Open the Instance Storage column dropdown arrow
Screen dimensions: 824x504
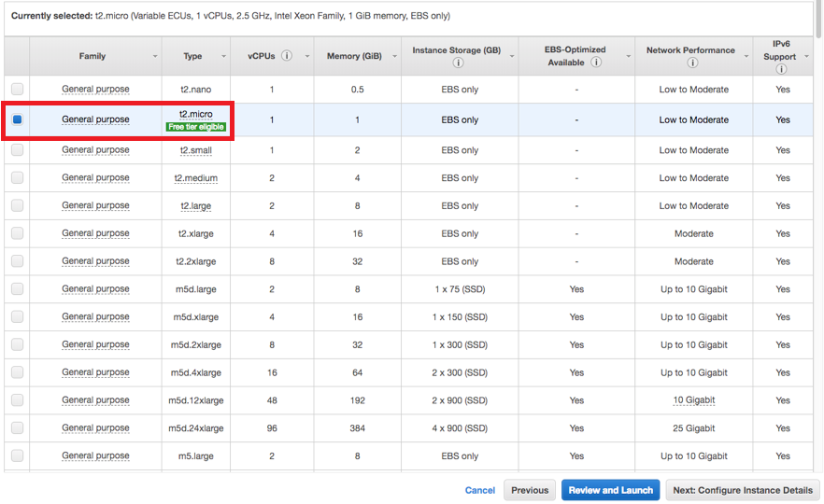[513, 57]
